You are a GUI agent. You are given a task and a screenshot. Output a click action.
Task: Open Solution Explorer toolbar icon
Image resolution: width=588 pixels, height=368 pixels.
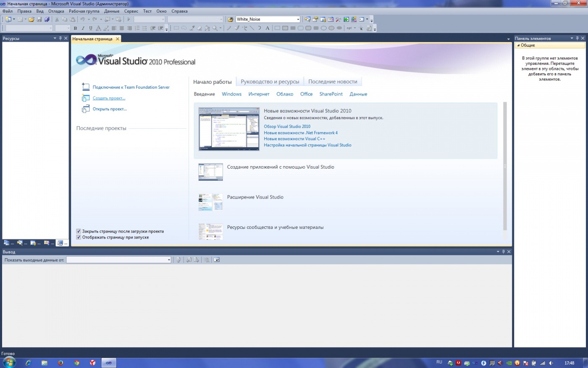click(307, 19)
